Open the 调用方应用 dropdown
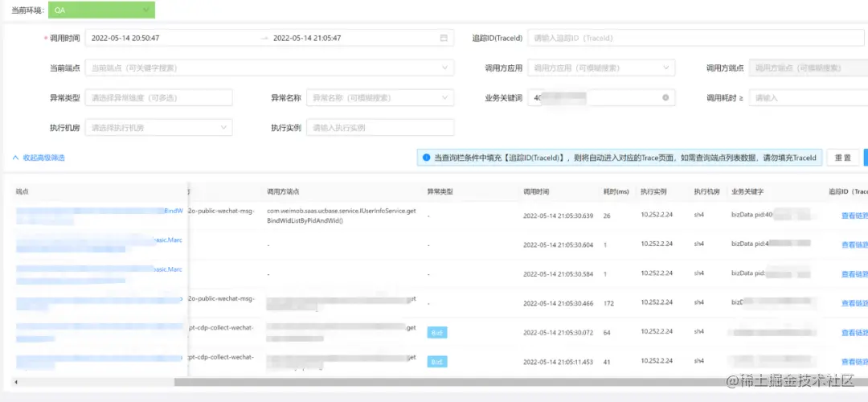The width and height of the screenshot is (868, 402). [601, 68]
